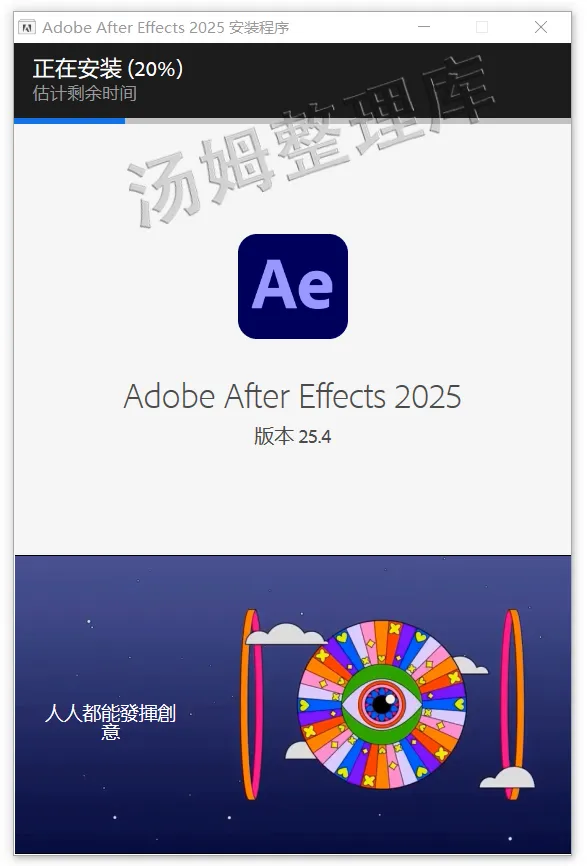Close the After Effects 2025 installer
The height and width of the screenshot is (866, 587).
541,27
